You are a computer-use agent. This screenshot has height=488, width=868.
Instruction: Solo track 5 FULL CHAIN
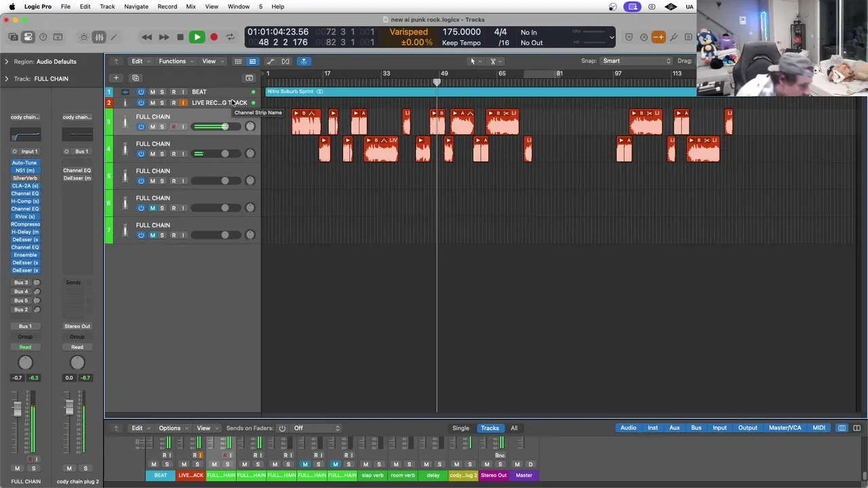[x=162, y=181]
